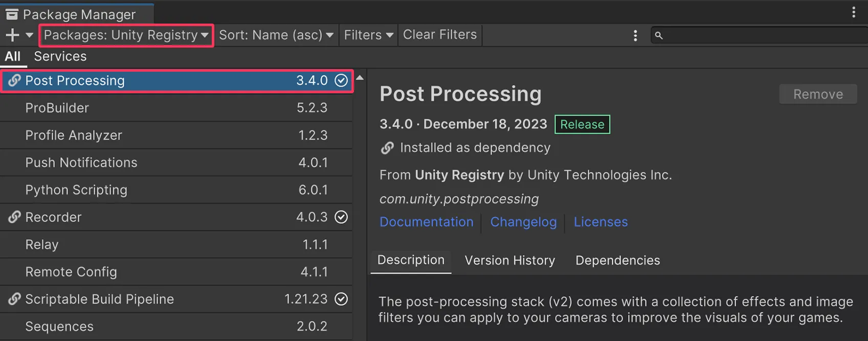This screenshot has height=341, width=868.
Task: Open the Packages: Unity Registry dropdown
Action: coord(126,35)
